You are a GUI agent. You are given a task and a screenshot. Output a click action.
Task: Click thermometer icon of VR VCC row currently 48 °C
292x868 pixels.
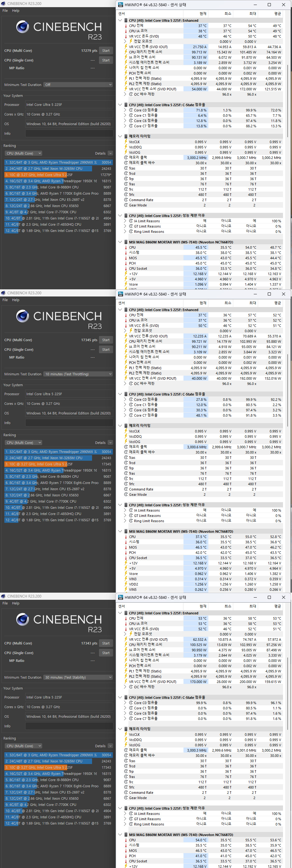pyautogui.click(x=126, y=36)
